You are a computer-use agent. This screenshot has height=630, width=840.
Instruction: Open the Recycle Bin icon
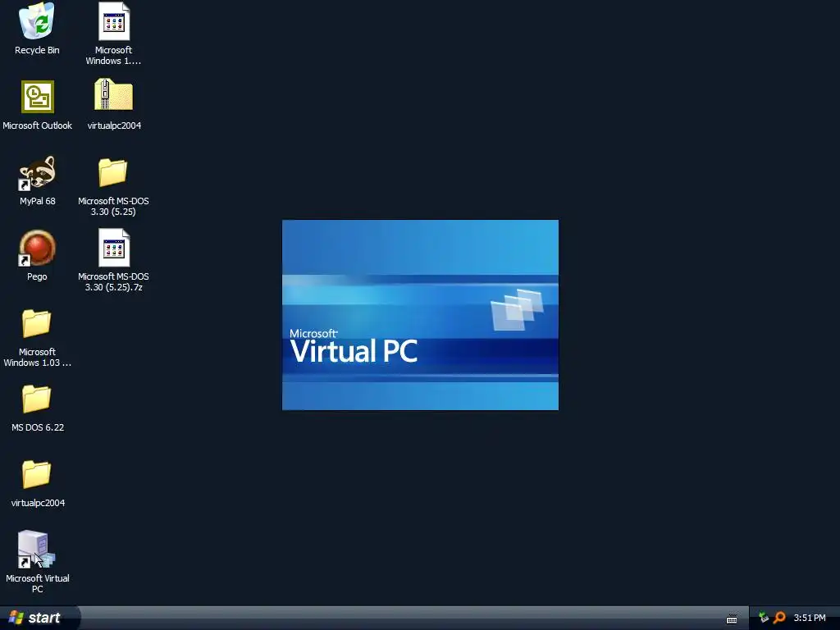pos(36,21)
